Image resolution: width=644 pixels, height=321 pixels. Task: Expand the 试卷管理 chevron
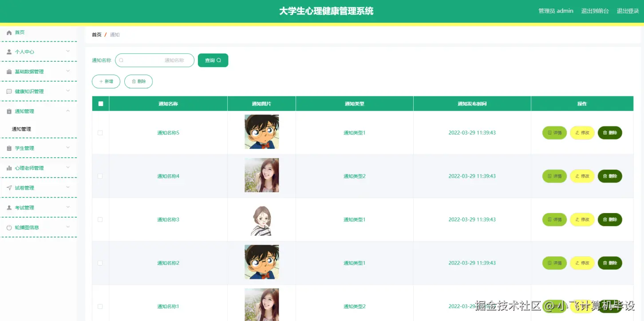[x=68, y=187]
